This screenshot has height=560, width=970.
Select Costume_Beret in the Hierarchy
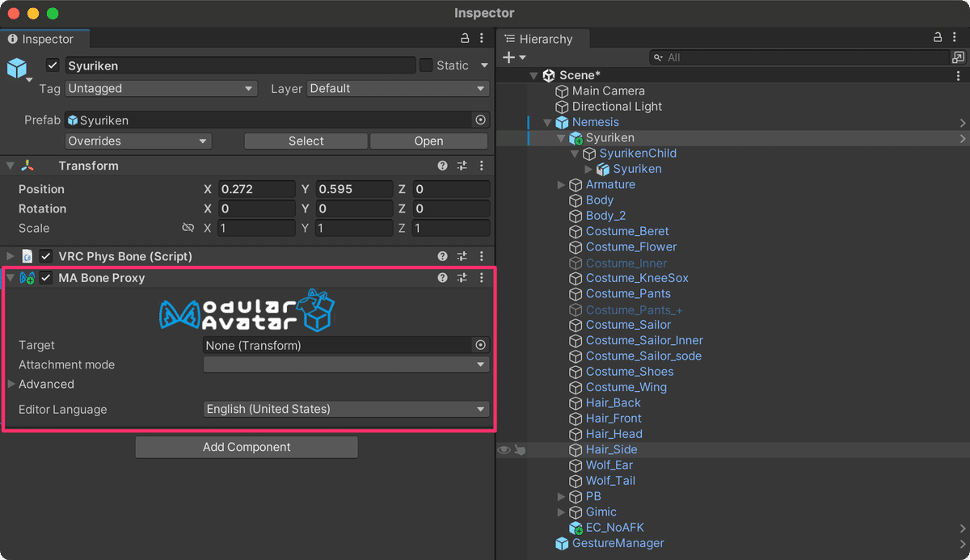click(x=627, y=231)
